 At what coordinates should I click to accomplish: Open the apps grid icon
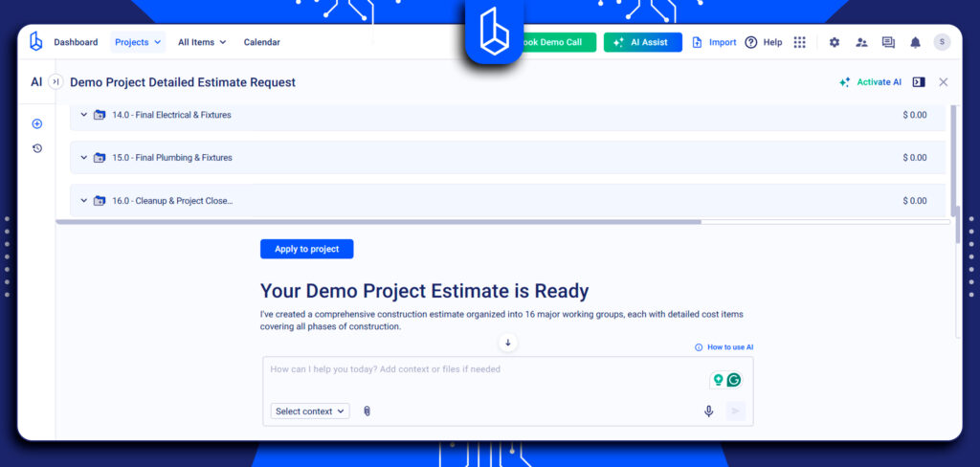[799, 42]
